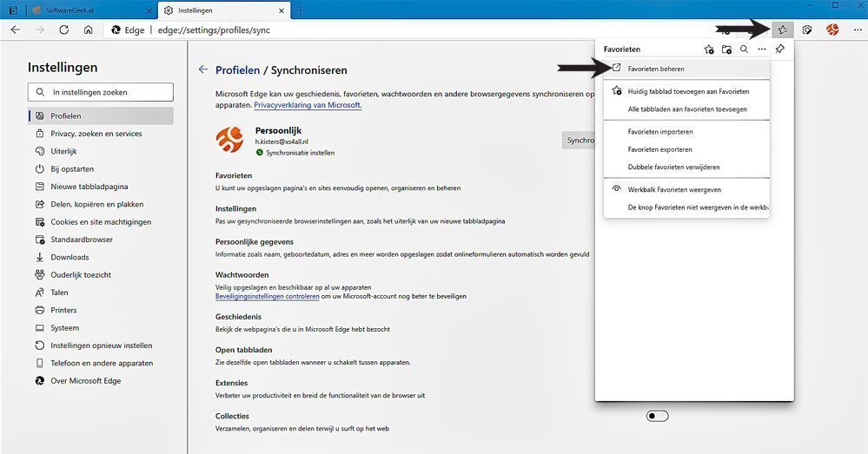The image size is (868, 454).
Task: Open Printers settings
Action: tap(101, 310)
